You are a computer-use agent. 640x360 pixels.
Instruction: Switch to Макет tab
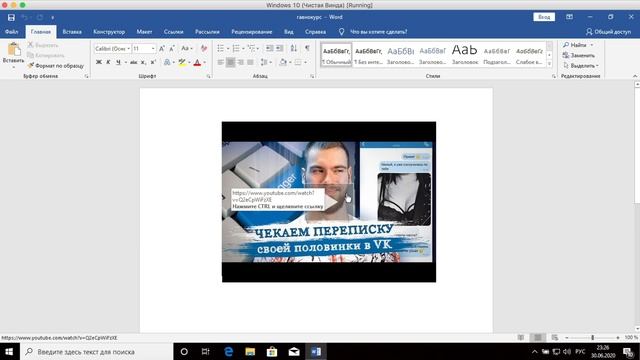144,32
